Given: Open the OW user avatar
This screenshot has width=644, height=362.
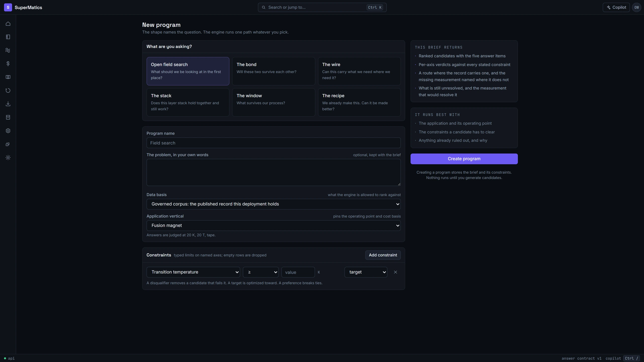Looking at the screenshot, I should tap(636, 7).
